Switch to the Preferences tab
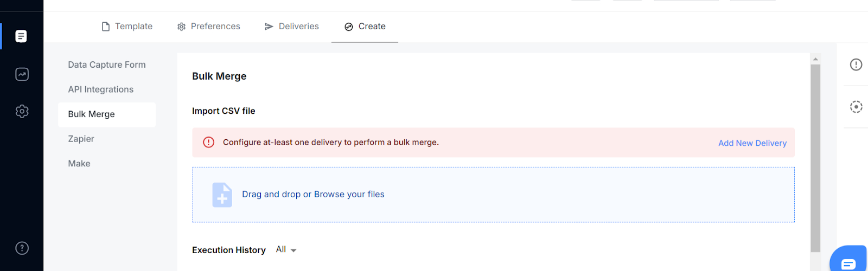Screen dimensions: 868x271 209,27
